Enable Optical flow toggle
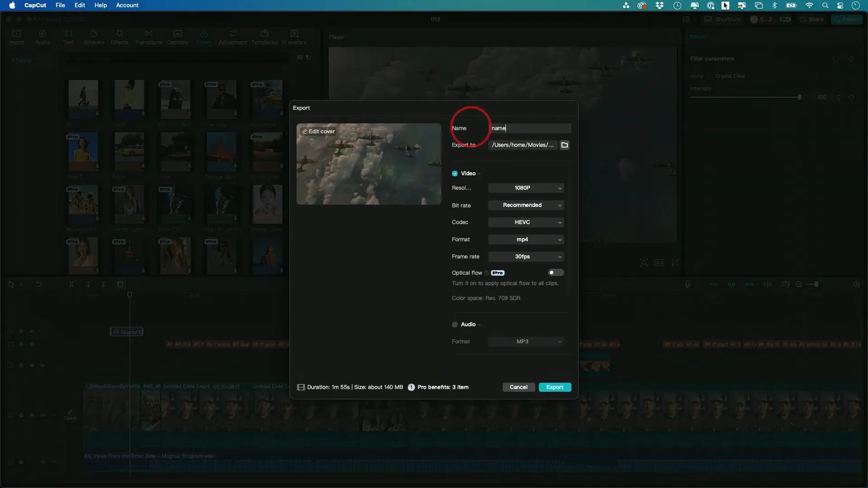Viewport: 868px width, 488px height. tap(554, 272)
